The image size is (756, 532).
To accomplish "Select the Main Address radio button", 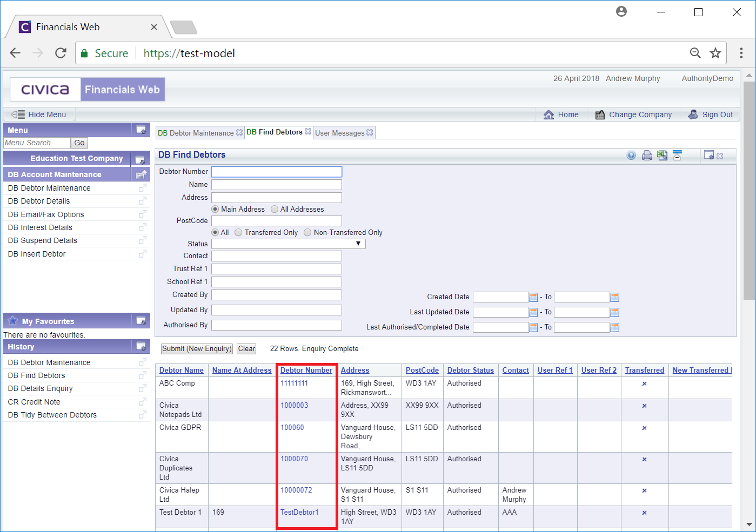I will (x=215, y=209).
